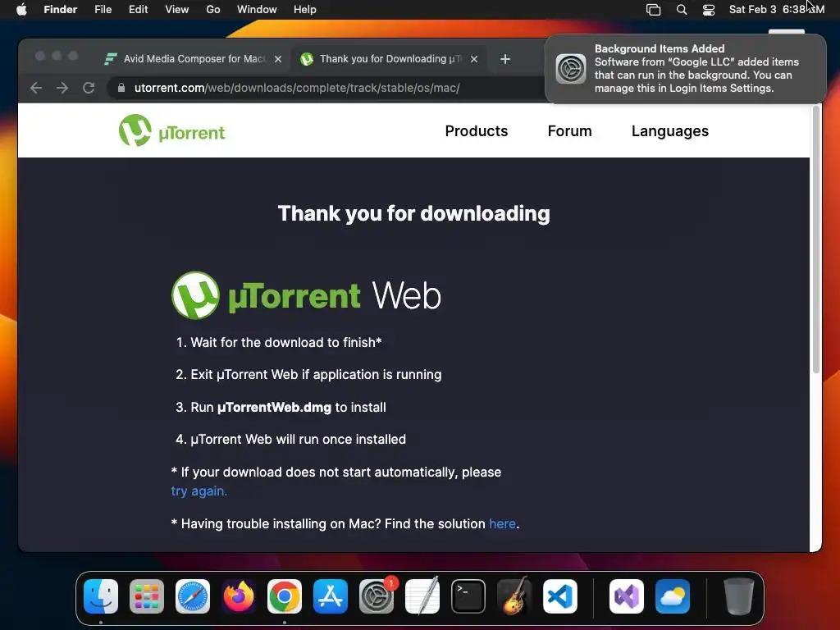Close the Avid Media Composer tab

pyautogui.click(x=278, y=59)
